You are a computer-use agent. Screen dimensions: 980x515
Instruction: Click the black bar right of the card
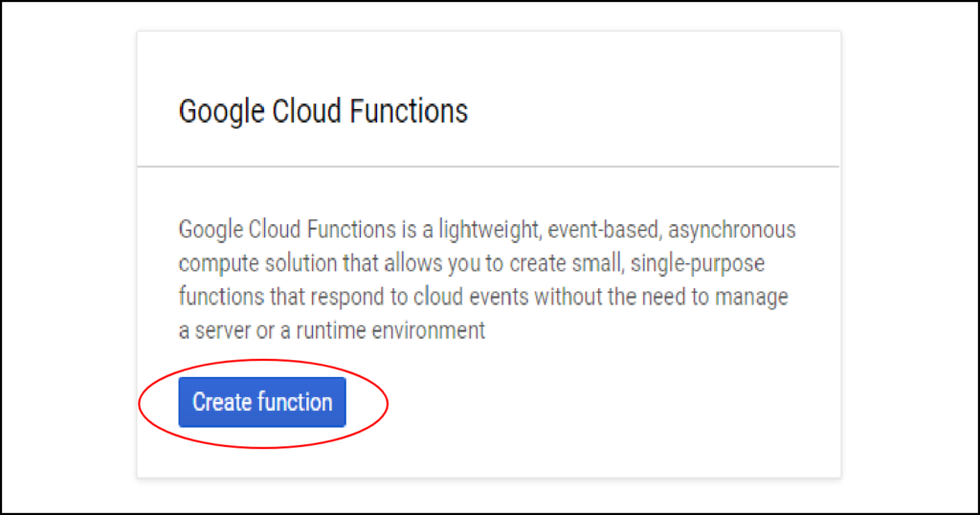tap(932, 257)
